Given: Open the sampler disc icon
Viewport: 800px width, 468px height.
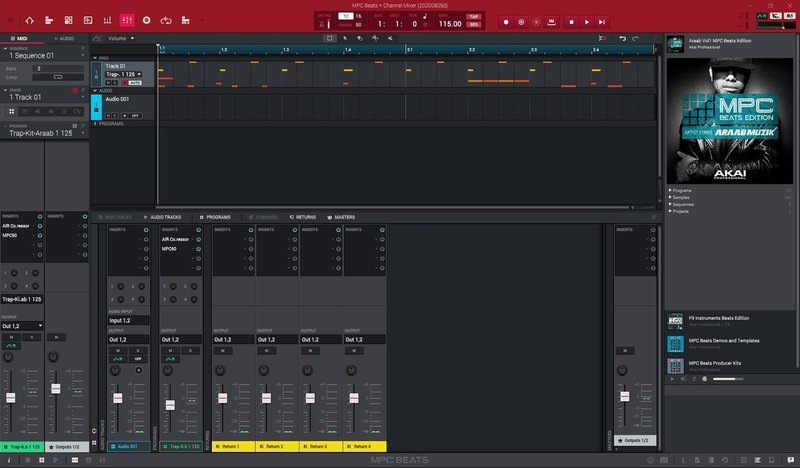Looking at the screenshot, I should coord(146,20).
